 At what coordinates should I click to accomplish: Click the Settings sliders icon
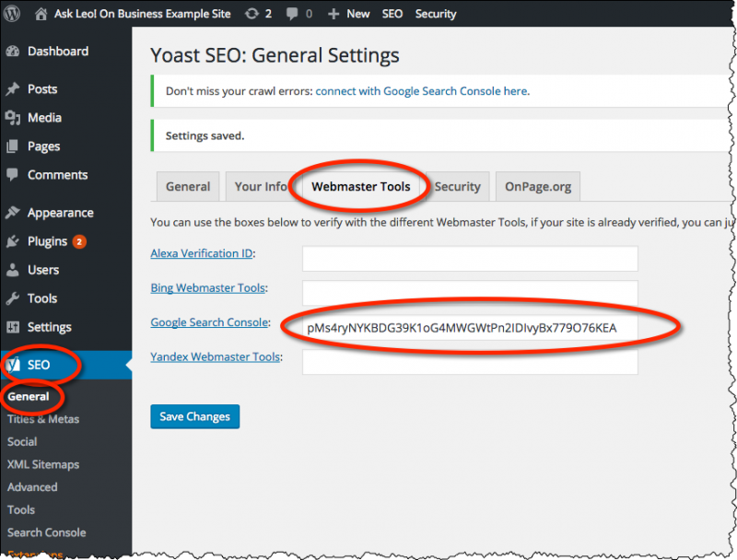(13, 327)
